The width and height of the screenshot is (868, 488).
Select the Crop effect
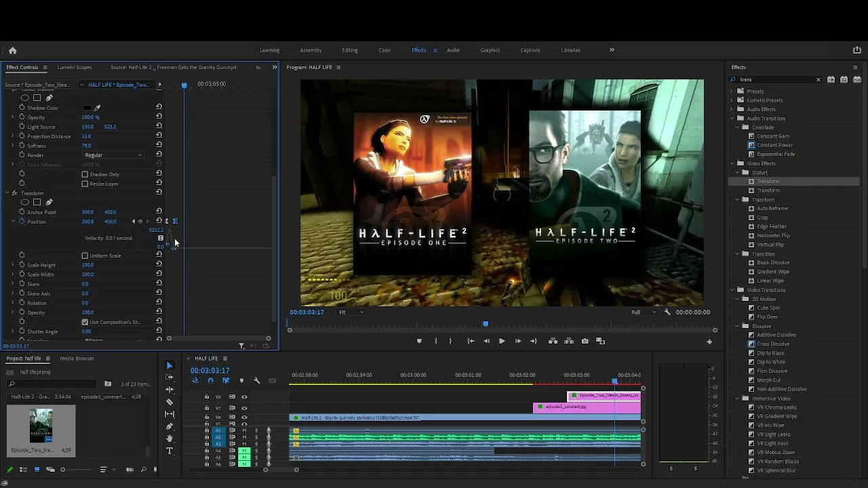(x=762, y=218)
